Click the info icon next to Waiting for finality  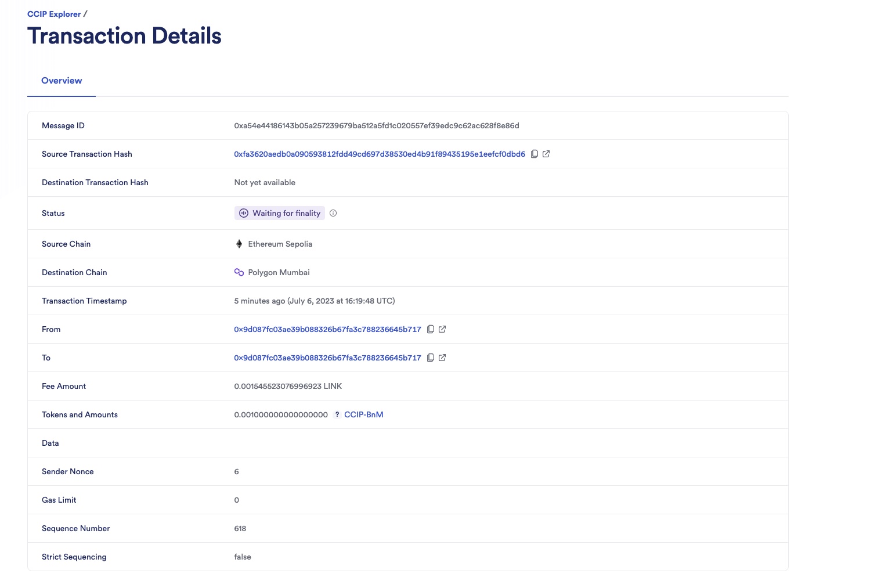pos(333,213)
